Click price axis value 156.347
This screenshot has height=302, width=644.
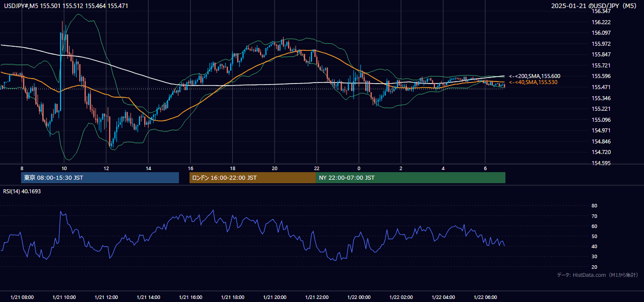click(x=601, y=12)
